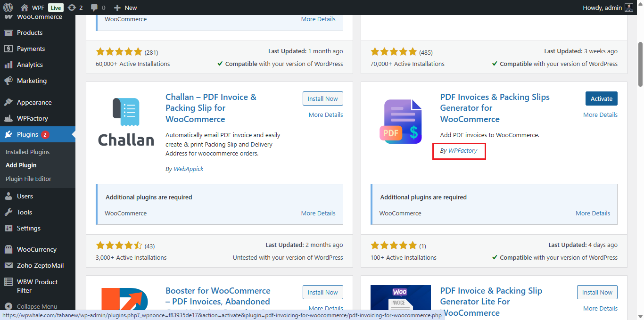Open the comments bubble icon
Screen dimensions: 644x320
click(x=94, y=8)
